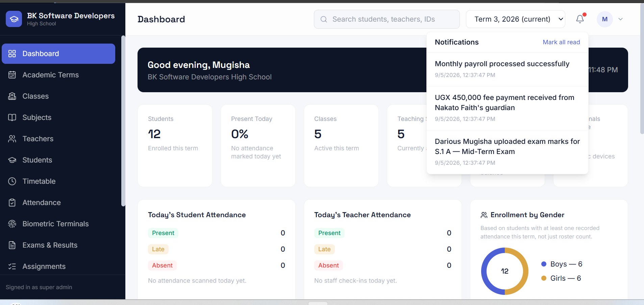Click the Attendance clipboard icon
The height and width of the screenshot is (305, 644).
12,203
